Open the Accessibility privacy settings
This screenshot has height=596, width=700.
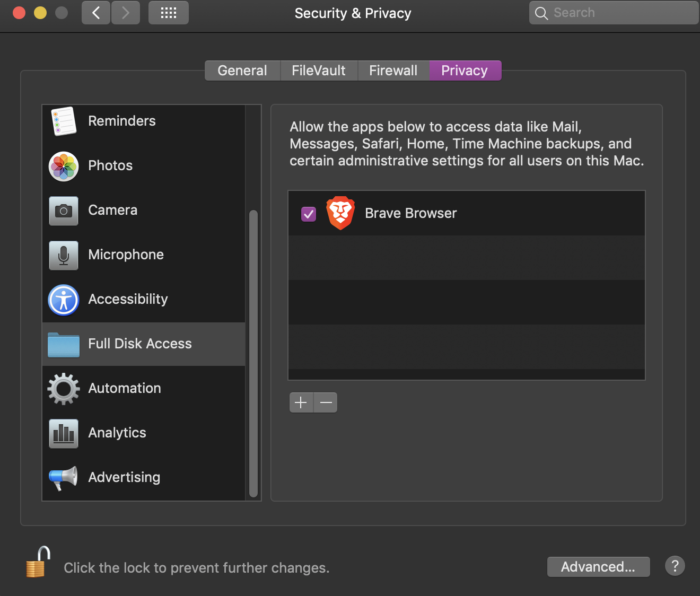pyautogui.click(x=127, y=300)
